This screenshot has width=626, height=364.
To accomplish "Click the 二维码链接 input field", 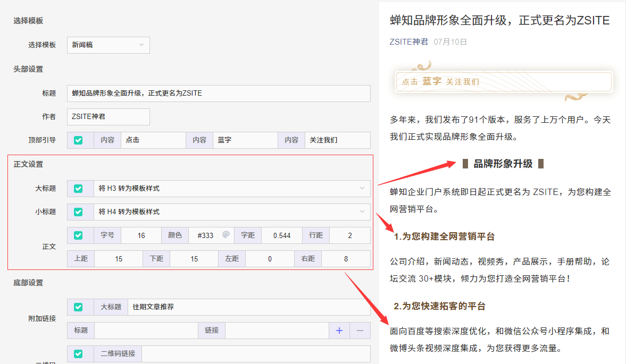I will (x=256, y=353).
